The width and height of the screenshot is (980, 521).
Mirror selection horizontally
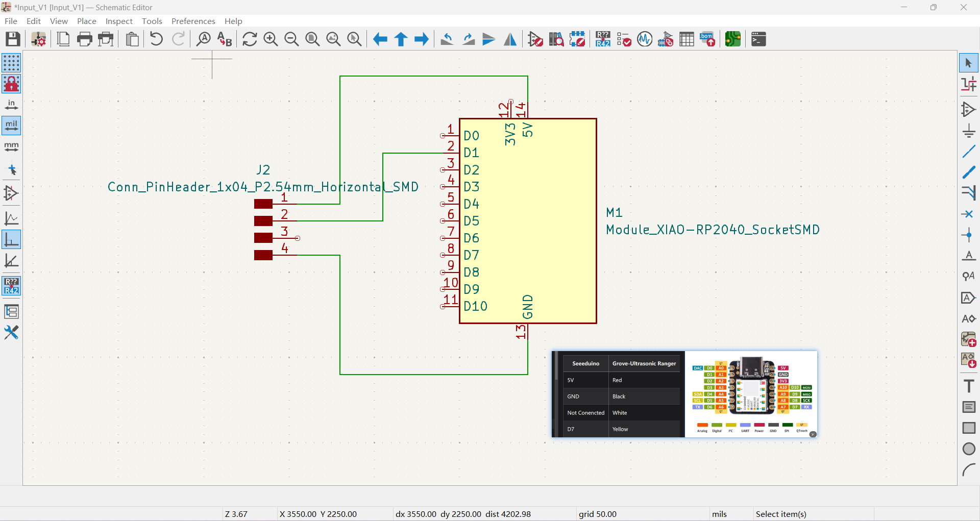click(510, 39)
